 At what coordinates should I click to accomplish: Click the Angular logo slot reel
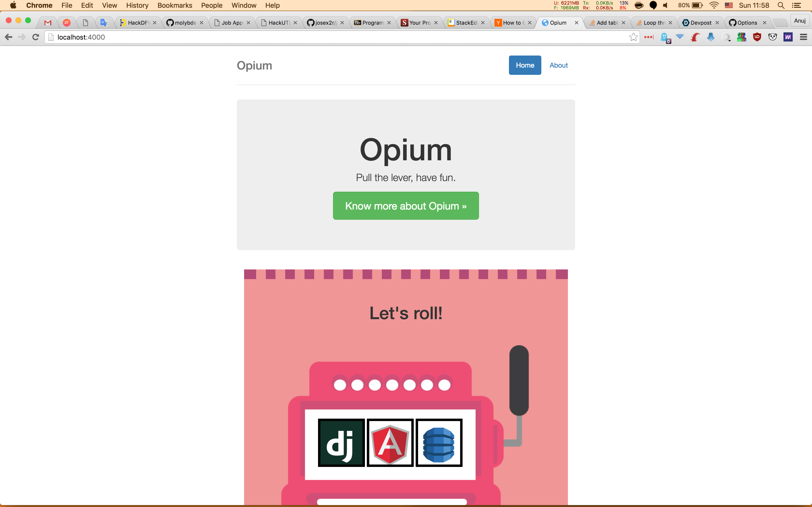[390, 443]
